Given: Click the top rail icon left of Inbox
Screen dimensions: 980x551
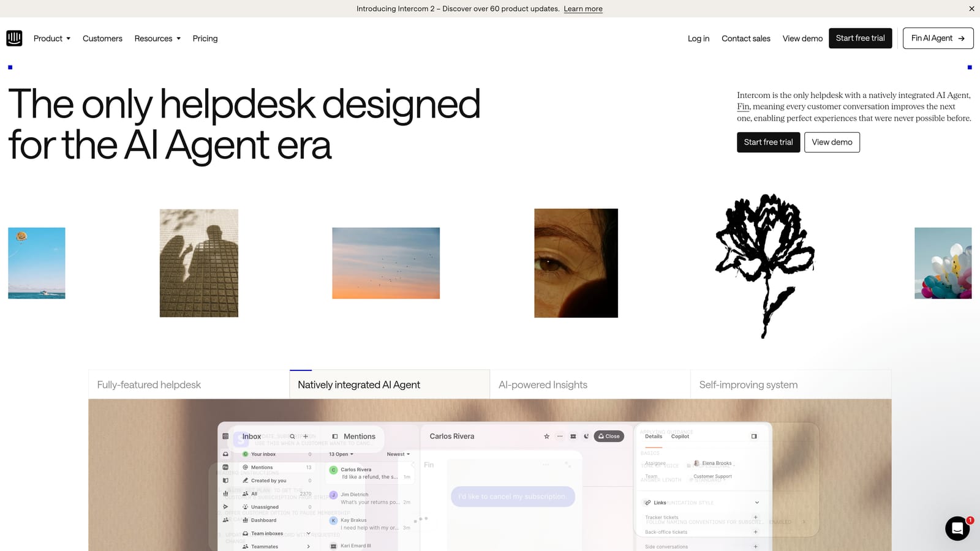Looking at the screenshot, I should click(225, 437).
